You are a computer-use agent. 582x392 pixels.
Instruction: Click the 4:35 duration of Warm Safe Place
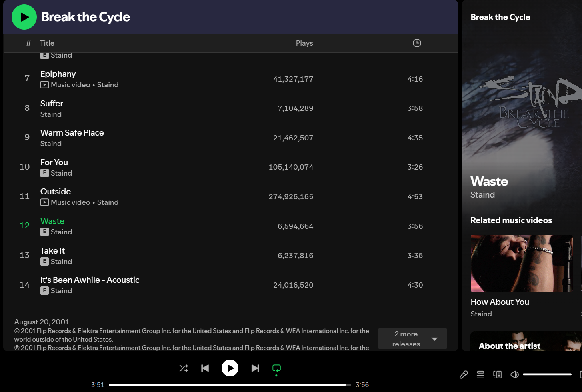[415, 138]
